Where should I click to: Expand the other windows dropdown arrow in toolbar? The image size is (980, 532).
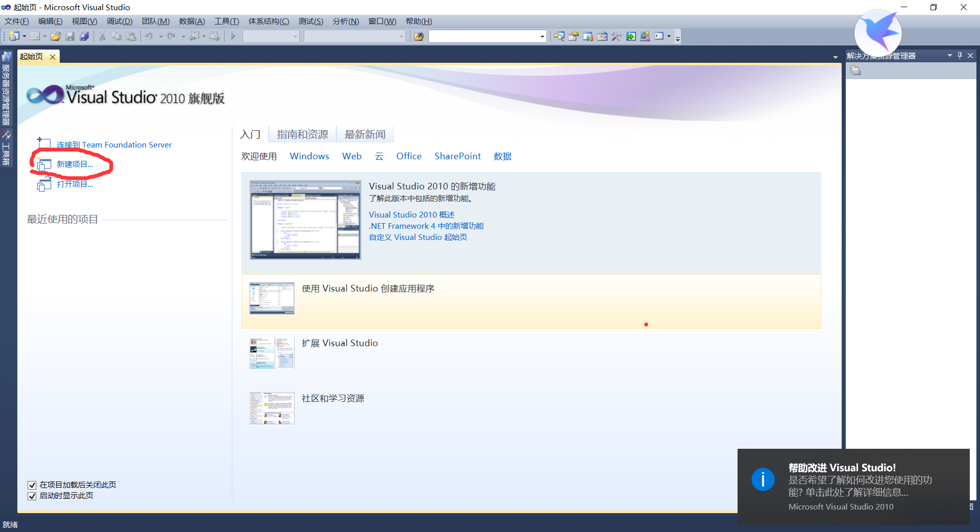point(669,36)
